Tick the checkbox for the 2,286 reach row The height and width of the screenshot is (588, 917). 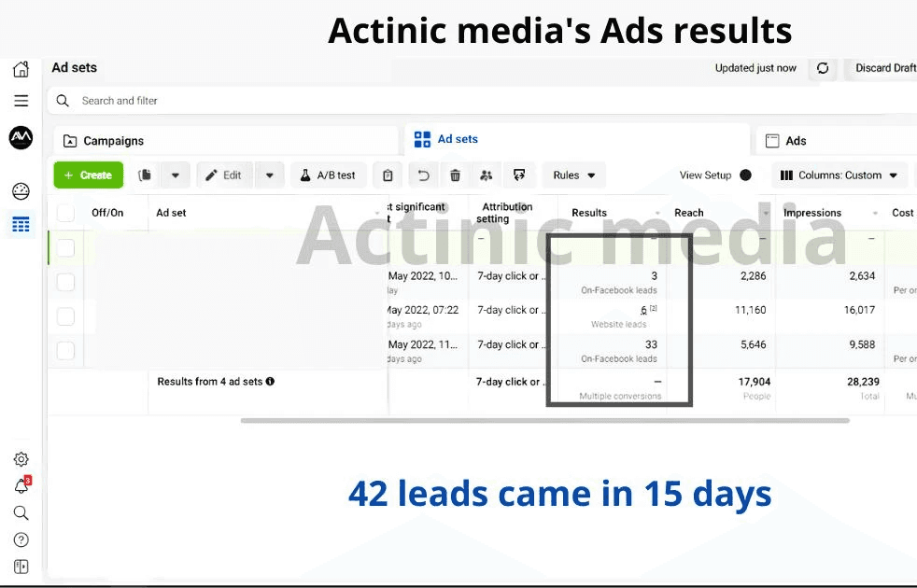point(65,282)
